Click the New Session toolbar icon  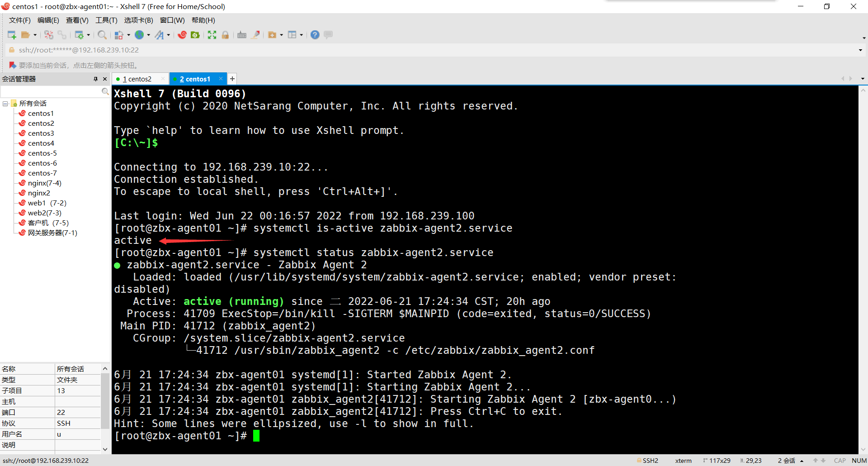[x=12, y=35]
